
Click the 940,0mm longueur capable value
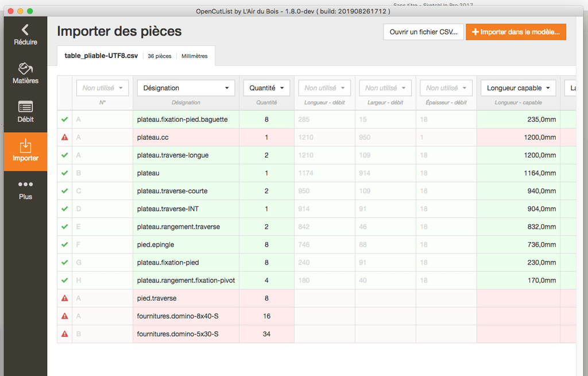pyautogui.click(x=541, y=191)
